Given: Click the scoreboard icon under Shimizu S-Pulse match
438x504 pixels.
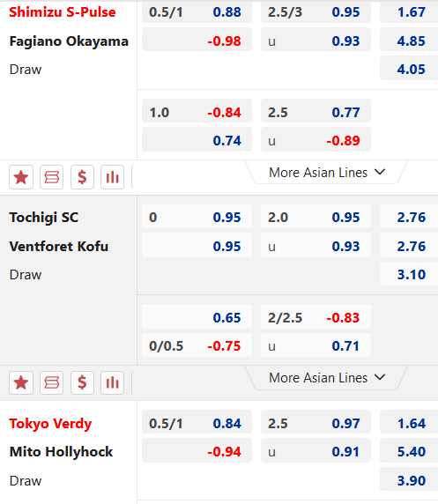Looking at the screenshot, I should (51, 177).
